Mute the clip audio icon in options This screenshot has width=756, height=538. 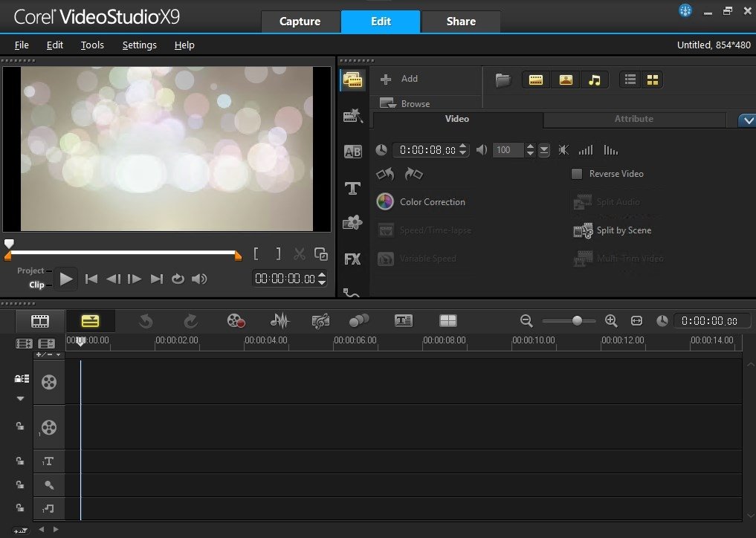(x=563, y=150)
